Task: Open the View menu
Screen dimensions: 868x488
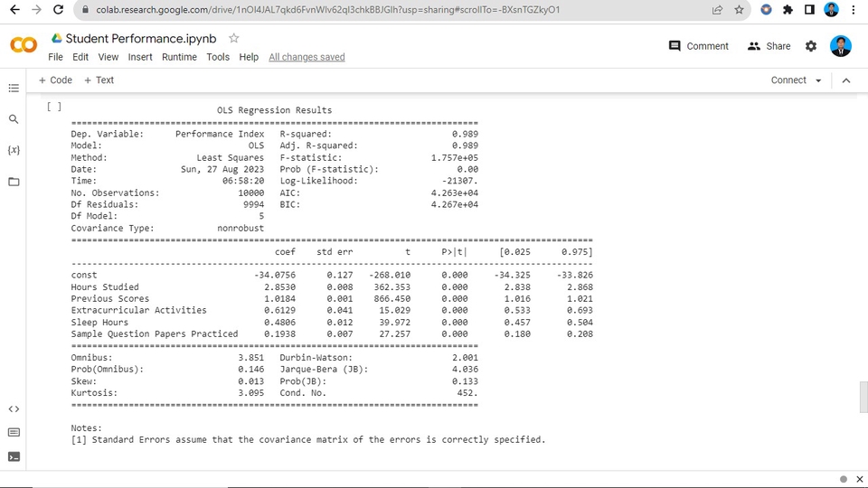Action: (x=108, y=57)
